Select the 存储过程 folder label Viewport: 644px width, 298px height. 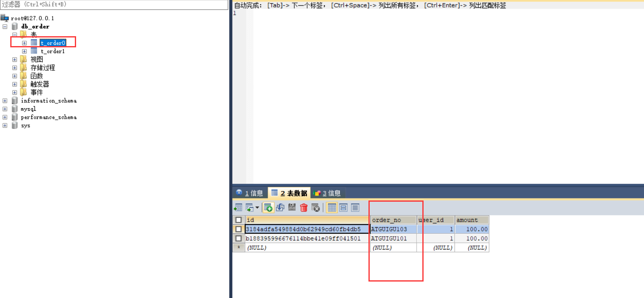(43, 68)
